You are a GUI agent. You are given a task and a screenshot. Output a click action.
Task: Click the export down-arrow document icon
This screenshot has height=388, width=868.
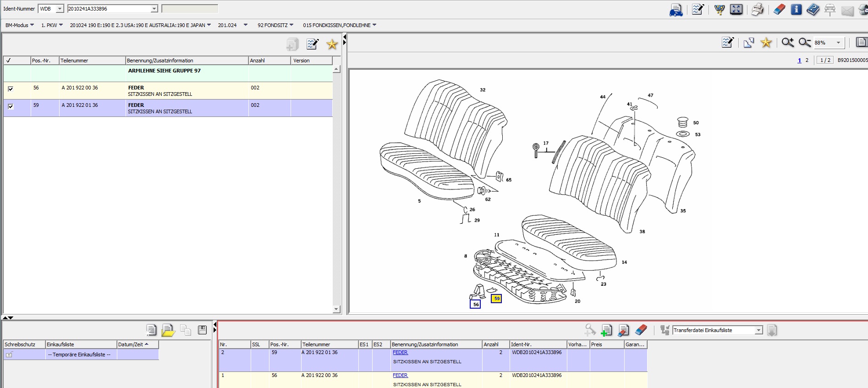click(772, 330)
